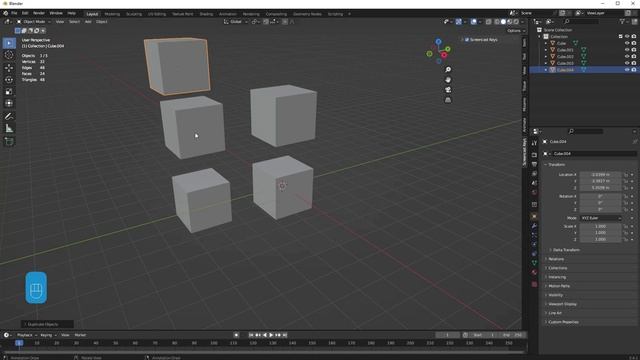Open the File menu
640x360 pixels.
tap(14, 13)
